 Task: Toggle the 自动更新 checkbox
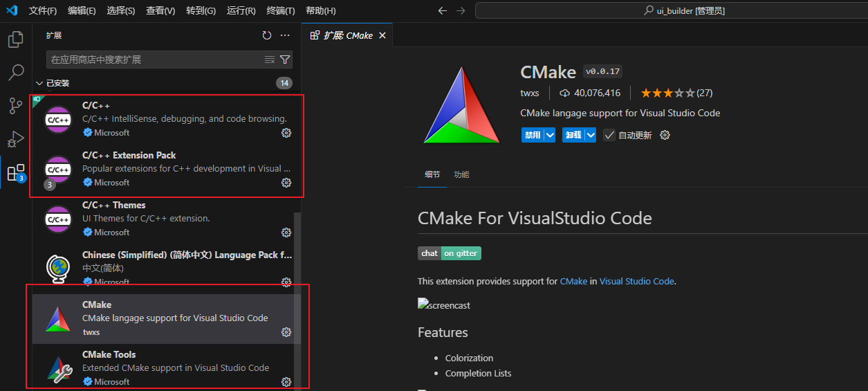tap(609, 135)
